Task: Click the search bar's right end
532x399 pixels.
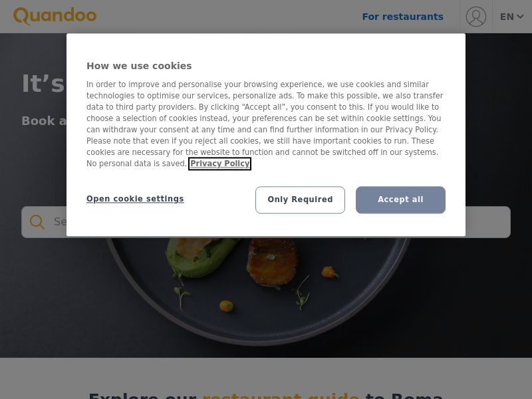Action: 488,222
